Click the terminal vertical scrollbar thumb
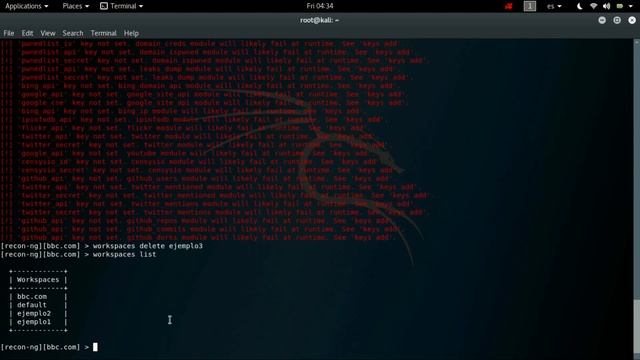 pos(636,326)
